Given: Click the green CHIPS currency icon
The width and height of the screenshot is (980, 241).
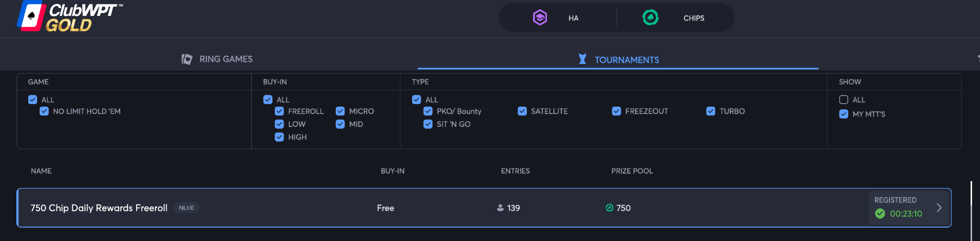Looking at the screenshot, I should click(650, 18).
